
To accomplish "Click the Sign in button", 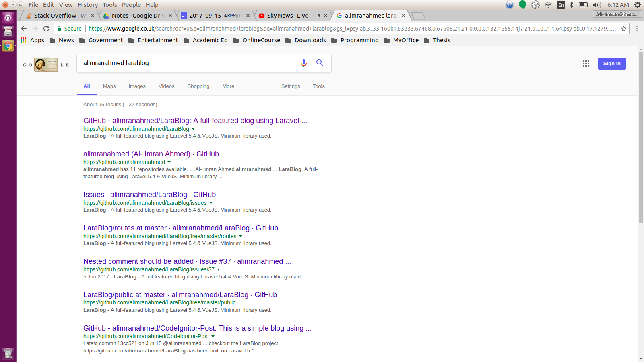I will coord(612,64).
